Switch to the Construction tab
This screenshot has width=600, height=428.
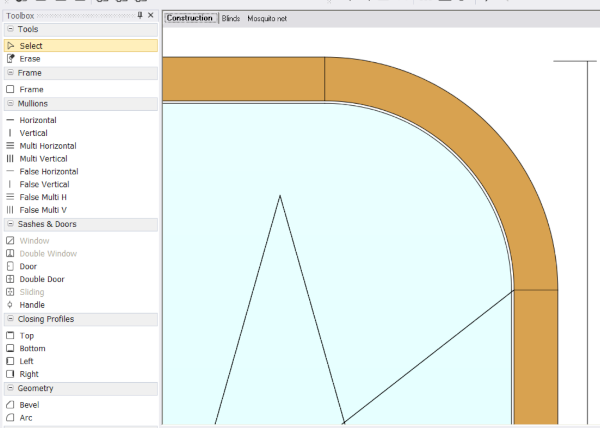click(x=190, y=18)
